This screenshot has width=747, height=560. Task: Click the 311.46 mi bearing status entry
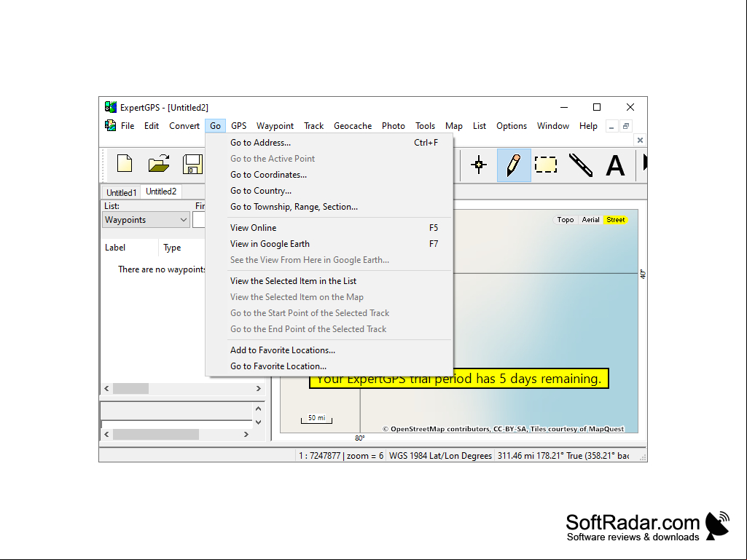coord(563,456)
